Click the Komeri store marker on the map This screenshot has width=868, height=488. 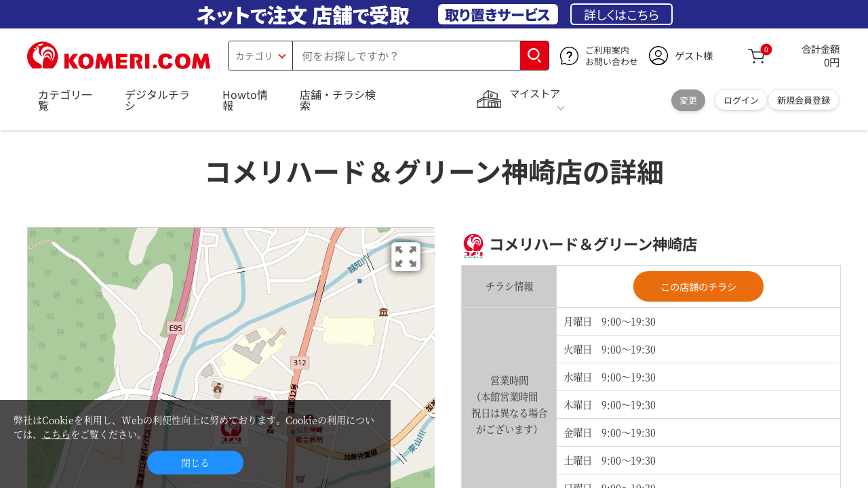[x=231, y=432]
